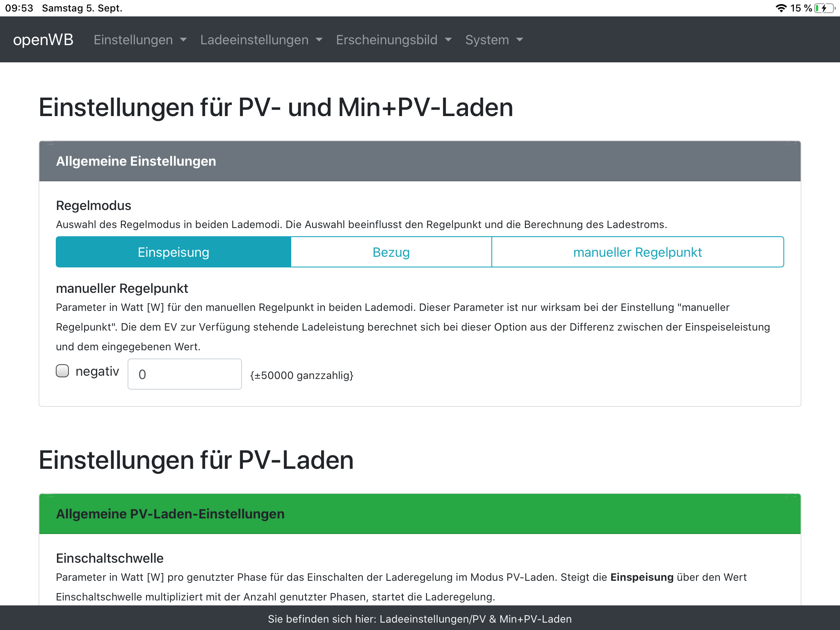
Task: Click the Allgemeine PV-Laden-Einstellungen green header
Action: click(x=420, y=514)
